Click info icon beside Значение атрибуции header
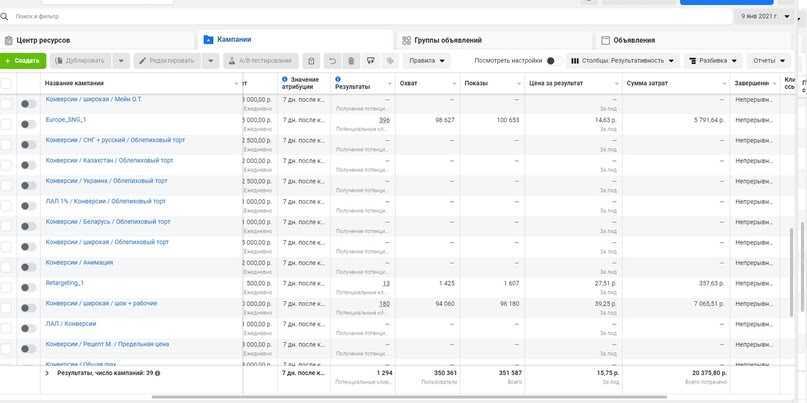The height and width of the screenshot is (403, 807). point(285,78)
